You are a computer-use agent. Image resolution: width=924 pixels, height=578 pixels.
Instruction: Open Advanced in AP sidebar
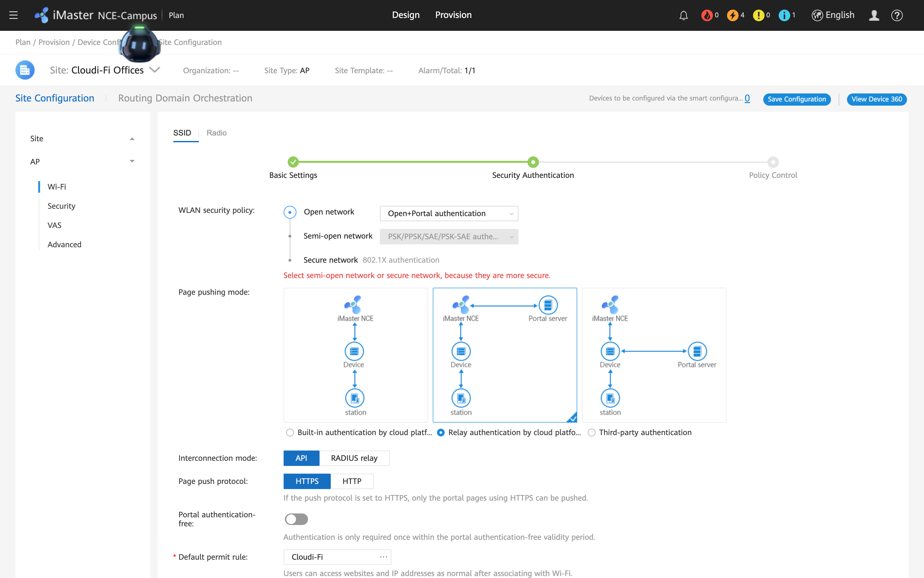[64, 244]
